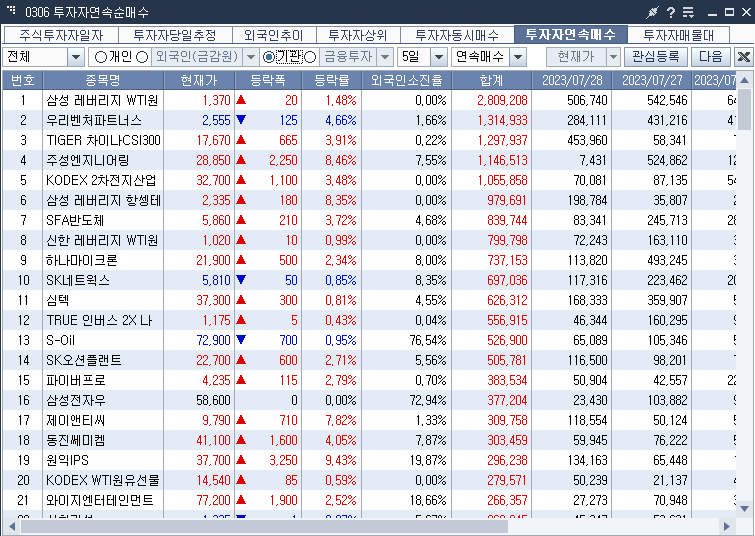Screen dimensions: 755x536
Task: Click the 76.54% foreign ownership value
Action: (x=428, y=340)
